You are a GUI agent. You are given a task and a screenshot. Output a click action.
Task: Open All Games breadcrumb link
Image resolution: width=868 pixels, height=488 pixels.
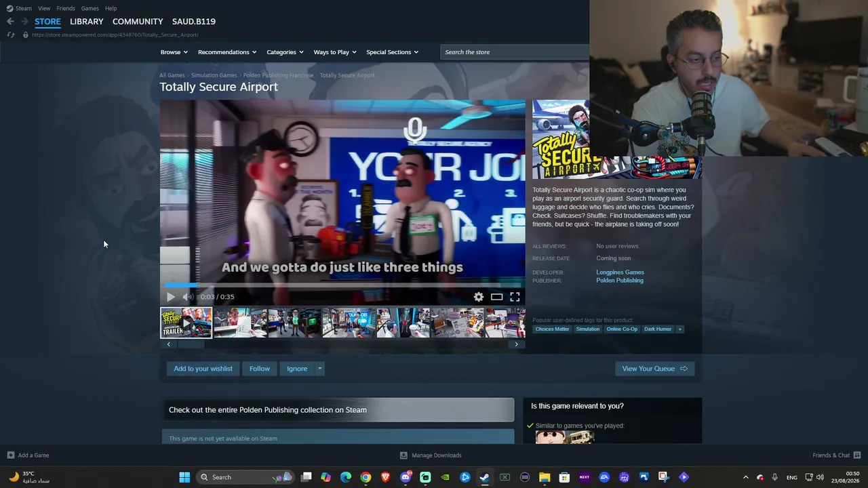172,75
